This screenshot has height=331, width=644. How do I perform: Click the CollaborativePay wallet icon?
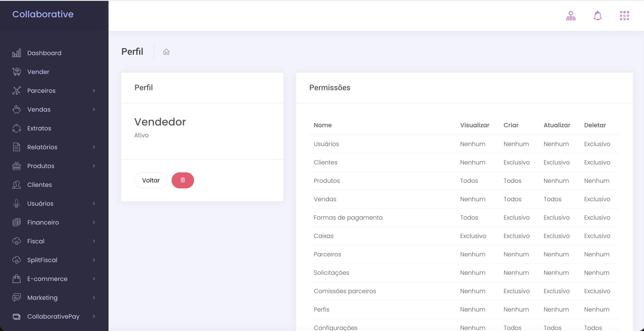point(16,316)
